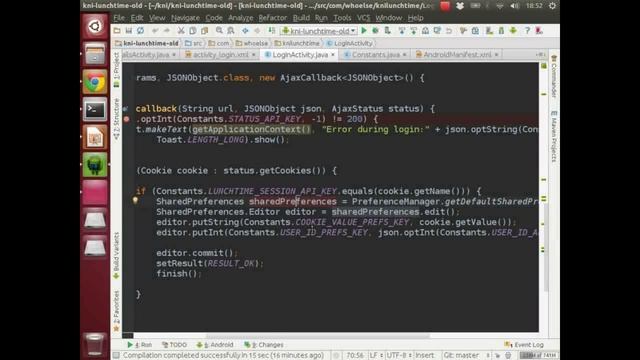Switch to the activity_login.xml tab
The image size is (640, 360).
[x=220, y=54]
